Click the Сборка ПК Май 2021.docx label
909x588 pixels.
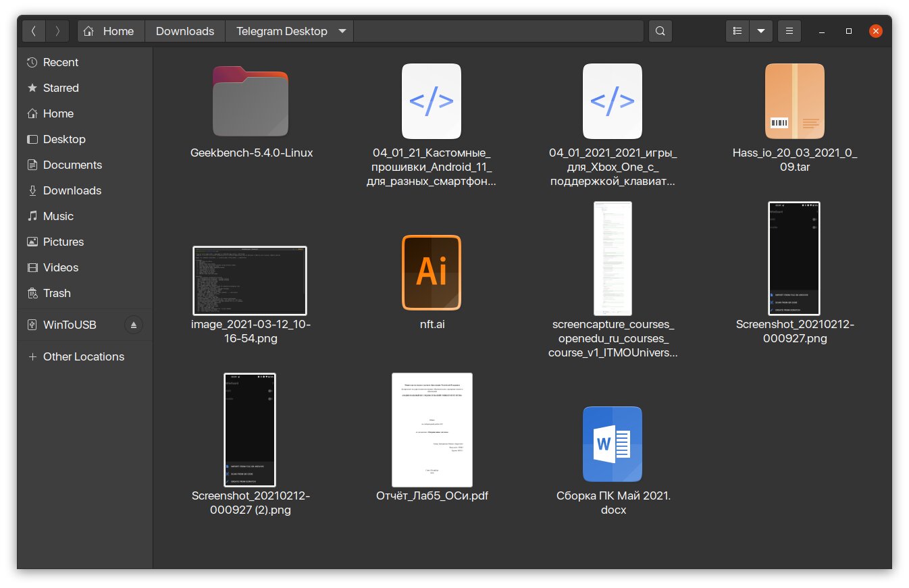(613, 503)
